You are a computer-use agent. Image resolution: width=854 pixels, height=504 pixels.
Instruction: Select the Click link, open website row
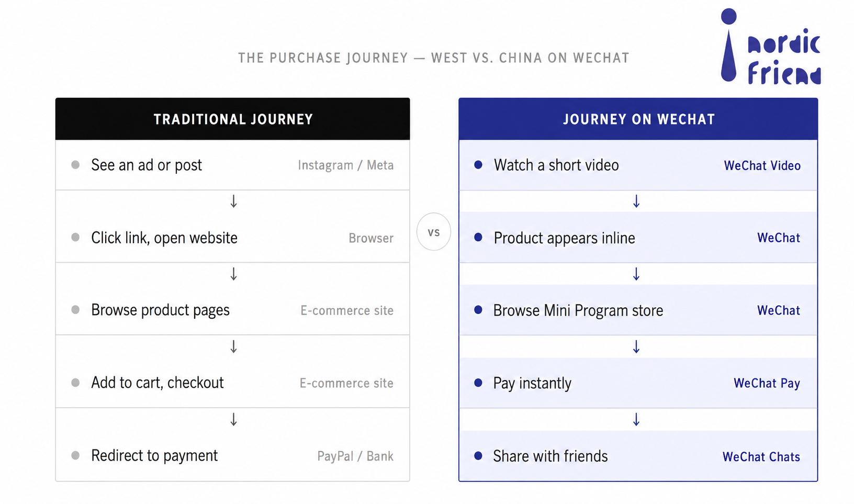pos(233,238)
